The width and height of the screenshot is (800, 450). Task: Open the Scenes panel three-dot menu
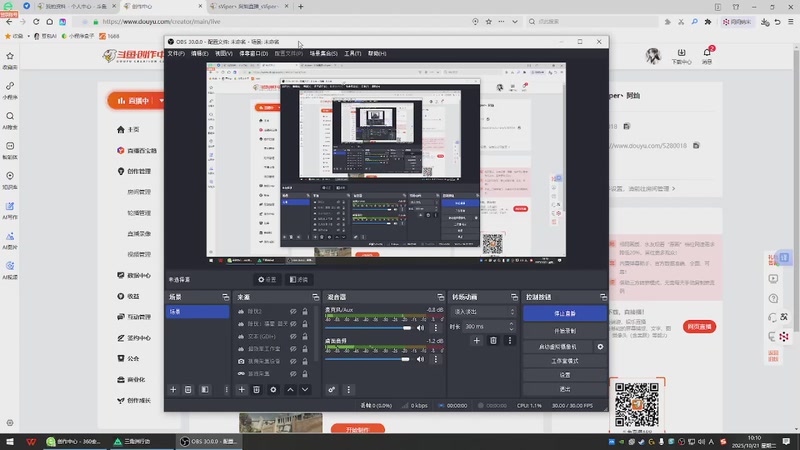click(227, 390)
